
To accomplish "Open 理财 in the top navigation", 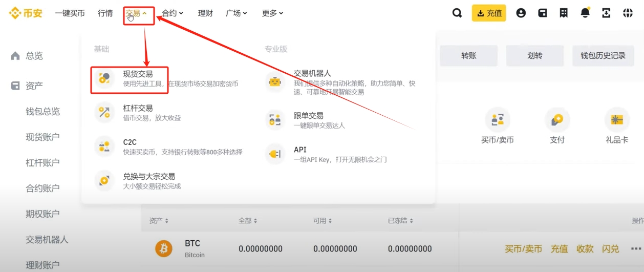I will (x=205, y=13).
